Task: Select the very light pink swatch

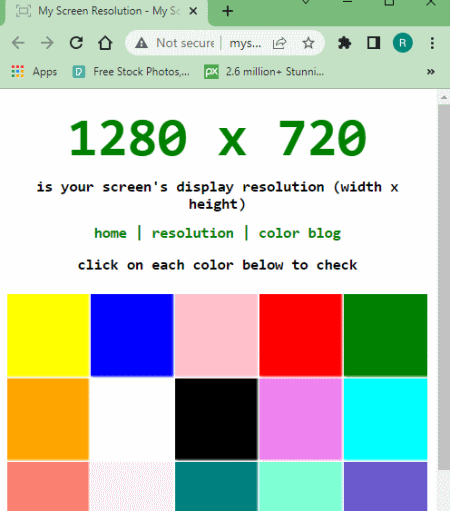Action: tap(132, 486)
